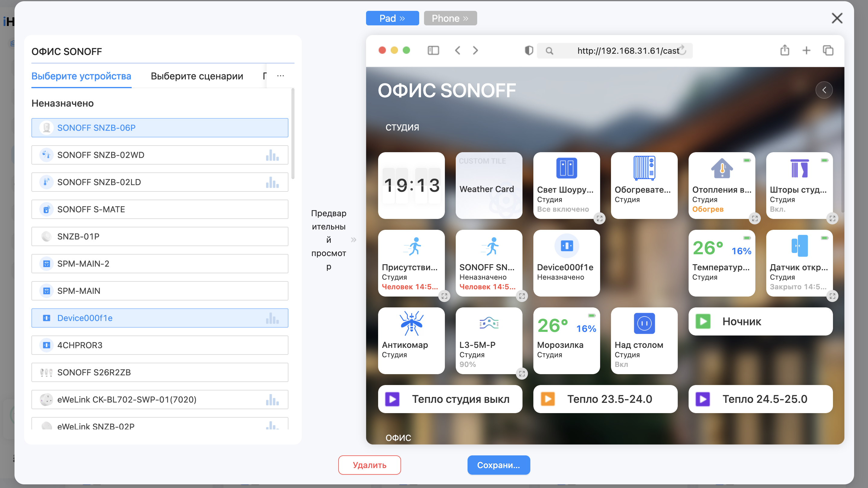Open chart icon for Device000f1e row

pyautogui.click(x=272, y=318)
